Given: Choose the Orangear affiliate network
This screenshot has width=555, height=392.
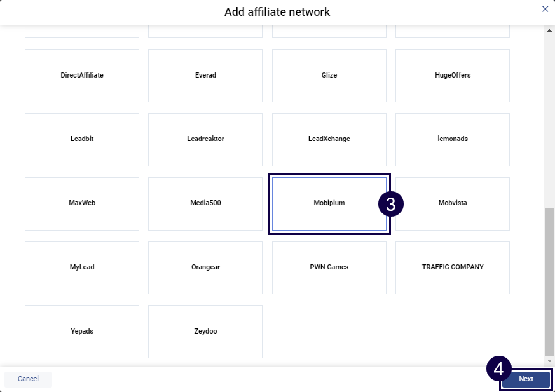Looking at the screenshot, I should [x=205, y=267].
